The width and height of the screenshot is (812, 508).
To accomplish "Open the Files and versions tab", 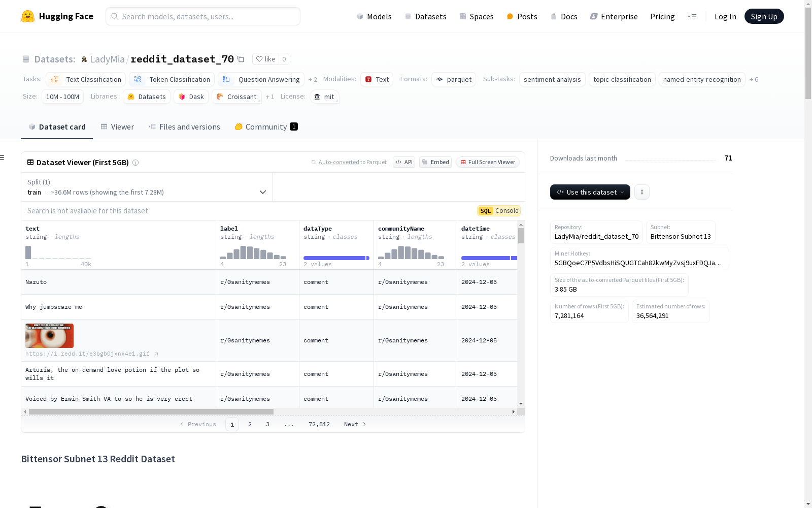I will (x=184, y=127).
